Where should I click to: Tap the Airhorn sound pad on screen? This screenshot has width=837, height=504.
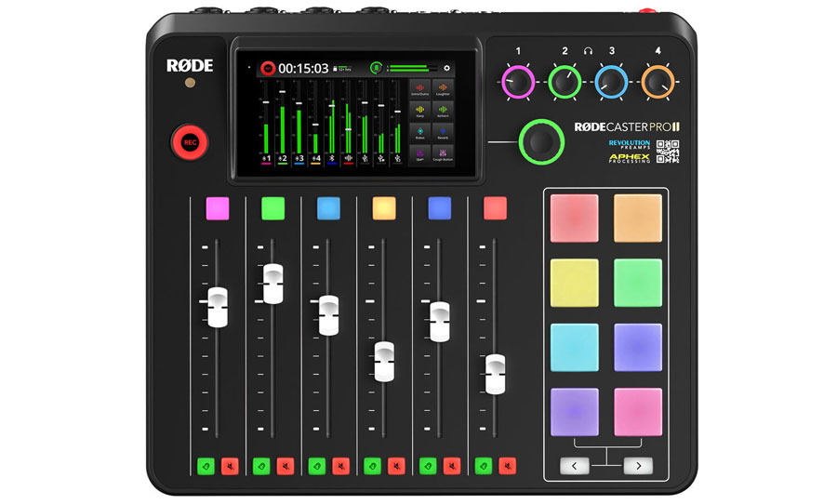(443, 111)
